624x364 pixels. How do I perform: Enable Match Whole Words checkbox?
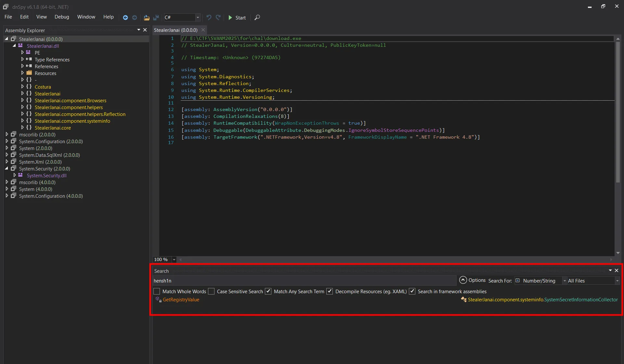click(157, 291)
